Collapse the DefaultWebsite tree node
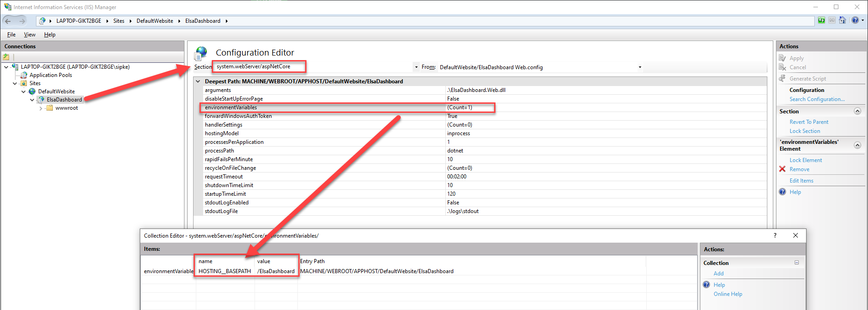The width and height of the screenshot is (868, 310). [x=23, y=91]
